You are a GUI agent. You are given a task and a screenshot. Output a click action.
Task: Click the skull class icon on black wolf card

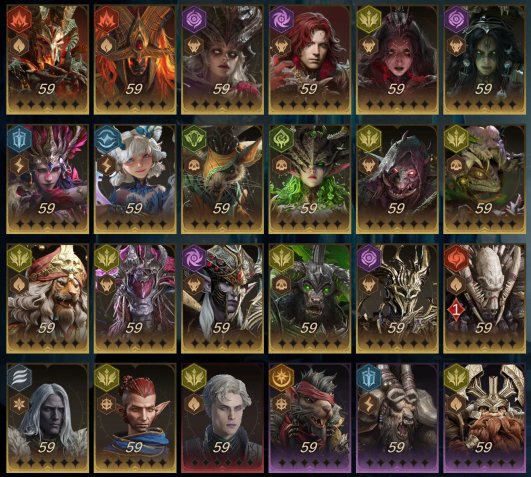(281, 285)
